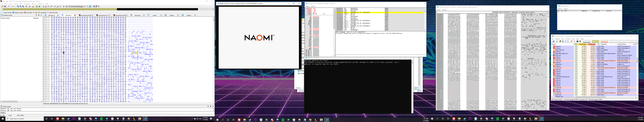Start process green play icon in IDA
Viewport: 644px width, 122px height.
pyautogui.click(x=64, y=6)
